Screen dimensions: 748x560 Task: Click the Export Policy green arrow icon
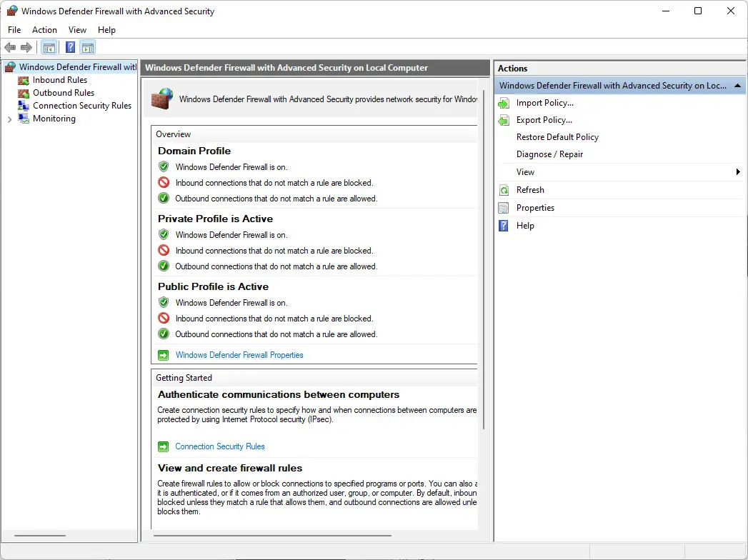tap(503, 120)
